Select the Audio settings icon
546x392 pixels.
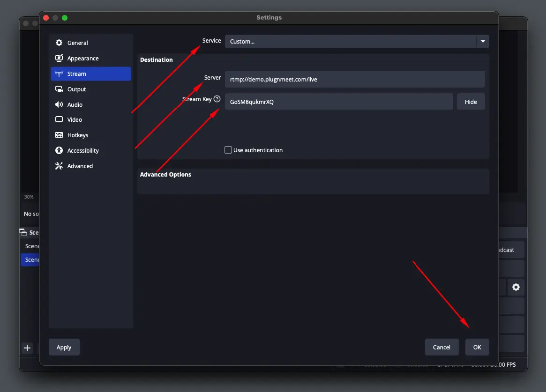pos(59,104)
